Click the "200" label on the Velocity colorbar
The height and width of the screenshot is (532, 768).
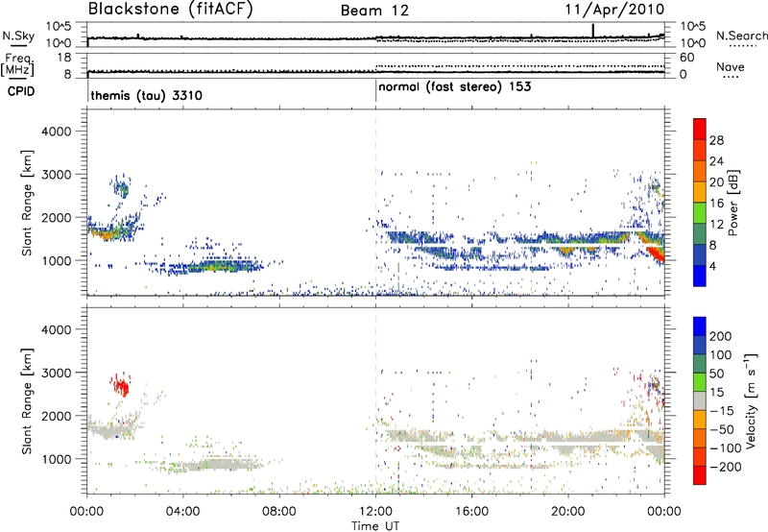point(721,336)
